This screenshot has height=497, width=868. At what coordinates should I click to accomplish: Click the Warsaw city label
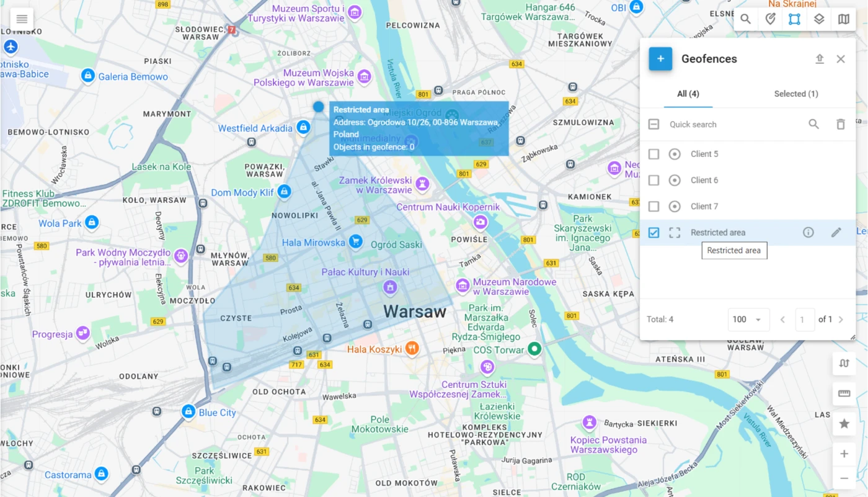click(x=415, y=311)
